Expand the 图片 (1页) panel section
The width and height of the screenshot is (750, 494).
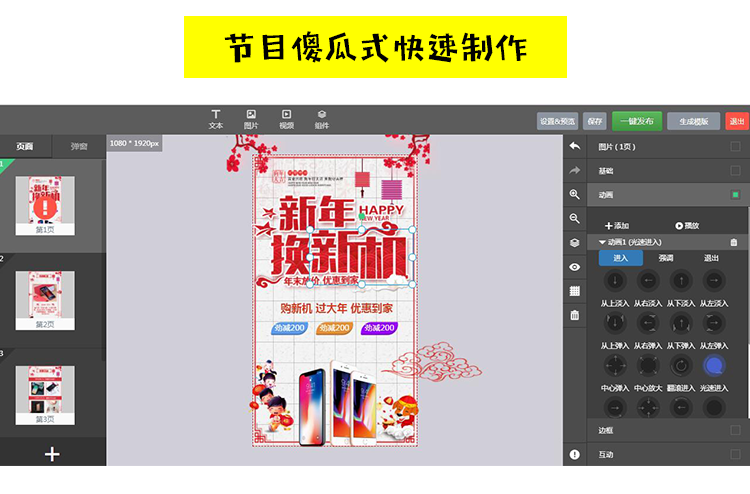660,146
